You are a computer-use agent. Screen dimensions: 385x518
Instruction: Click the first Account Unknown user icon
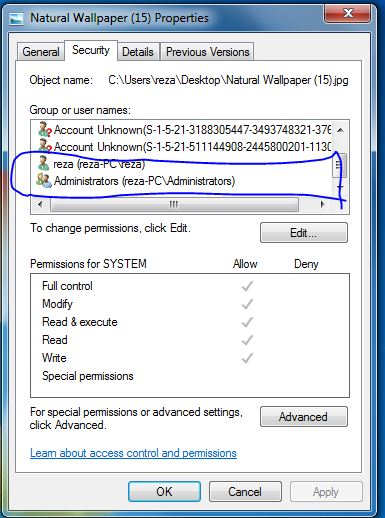point(45,129)
